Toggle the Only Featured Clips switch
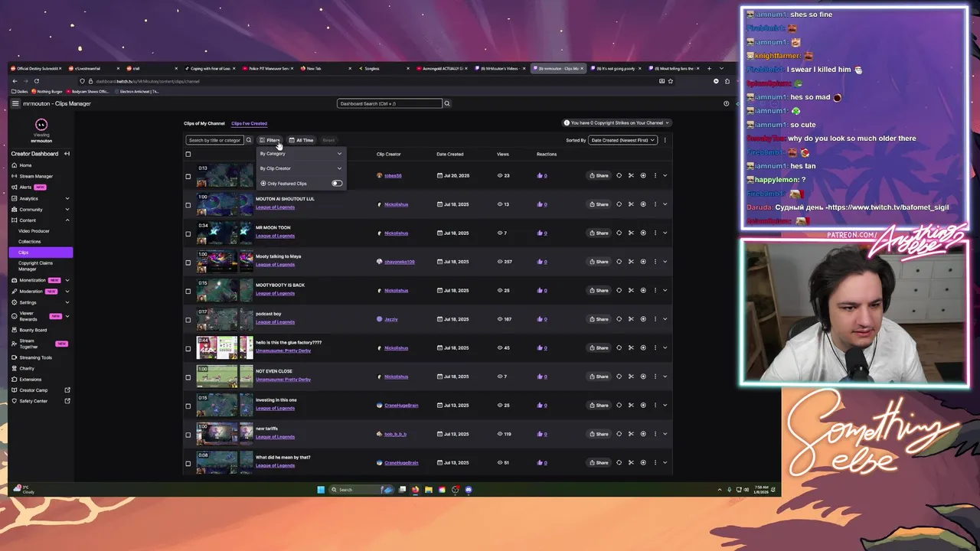The height and width of the screenshot is (551, 980). pos(337,184)
